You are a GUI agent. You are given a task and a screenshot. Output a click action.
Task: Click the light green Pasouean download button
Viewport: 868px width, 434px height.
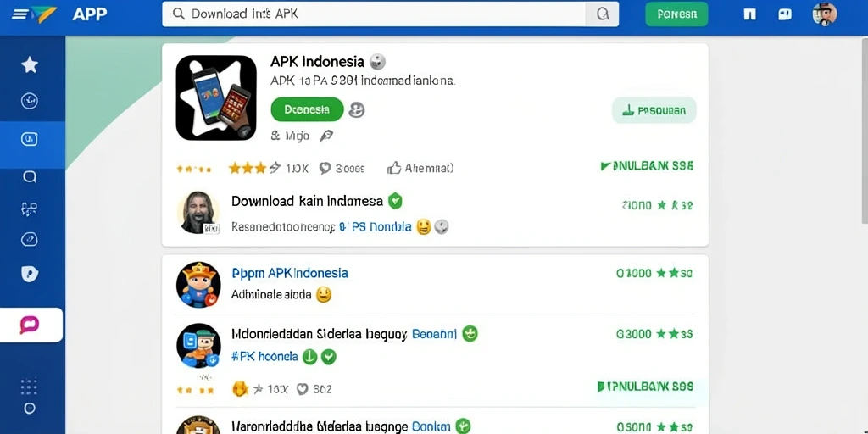pyautogui.click(x=654, y=110)
